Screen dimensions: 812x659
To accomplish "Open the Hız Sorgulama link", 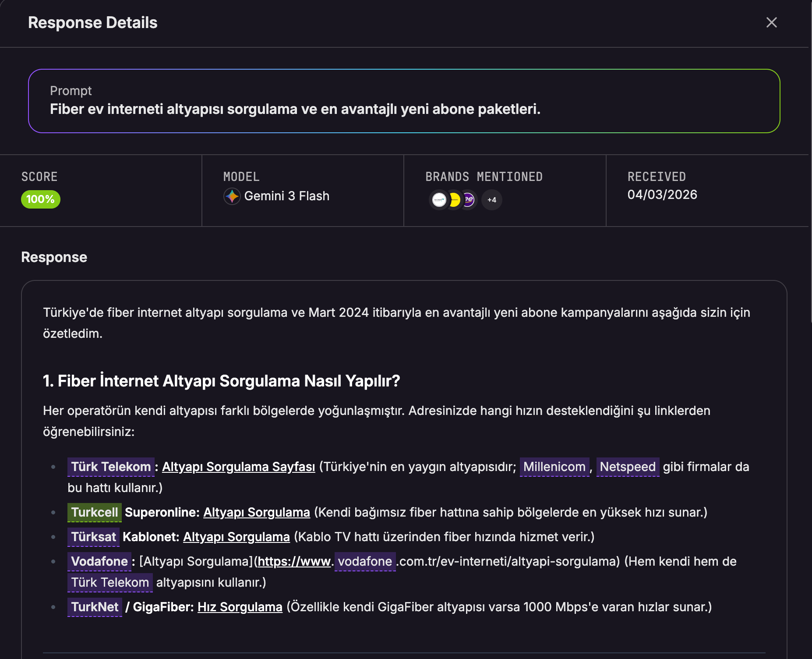I will click(x=240, y=607).
